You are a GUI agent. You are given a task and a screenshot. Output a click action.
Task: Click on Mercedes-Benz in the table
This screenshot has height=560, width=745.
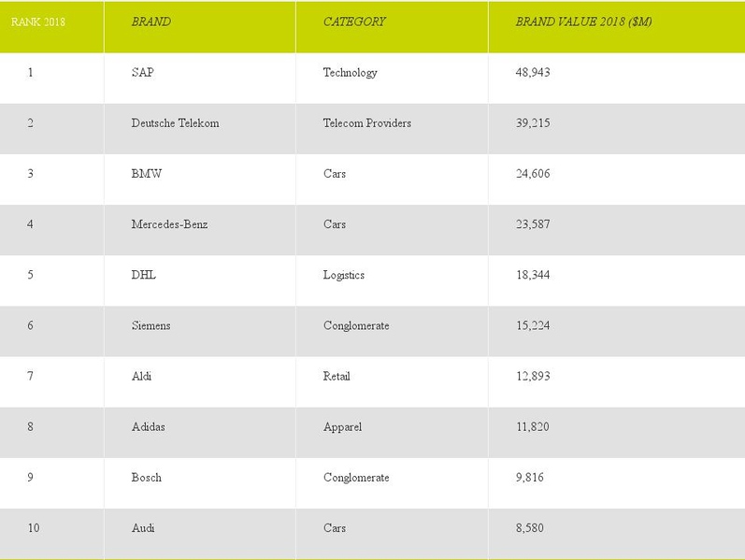pos(169,224)
